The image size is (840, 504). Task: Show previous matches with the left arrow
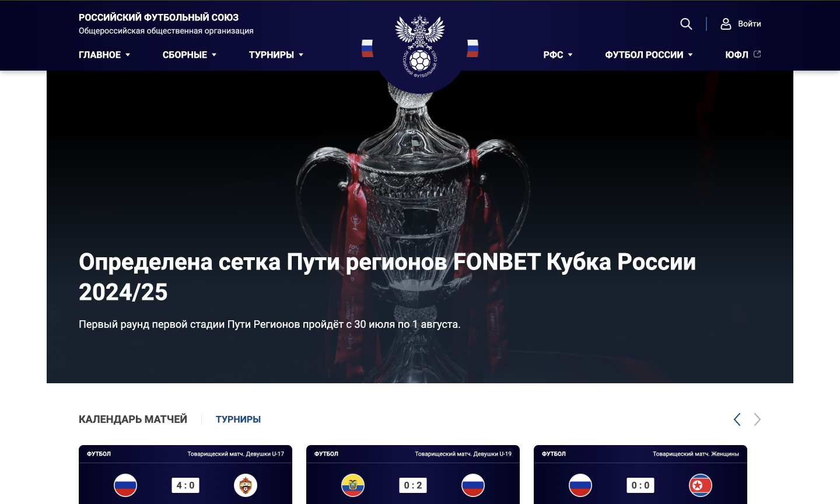[737, 419]
